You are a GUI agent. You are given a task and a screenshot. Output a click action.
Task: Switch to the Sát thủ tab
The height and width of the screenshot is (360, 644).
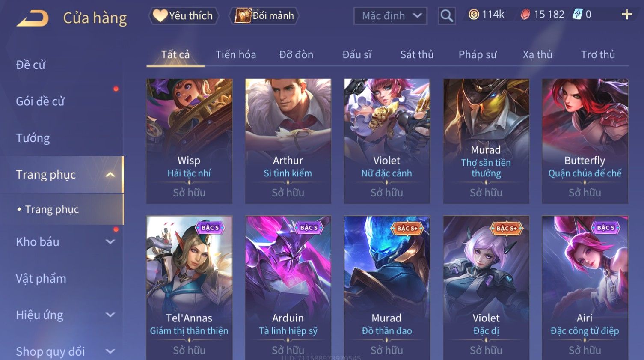pyautogui.click(x=417, y=55)
